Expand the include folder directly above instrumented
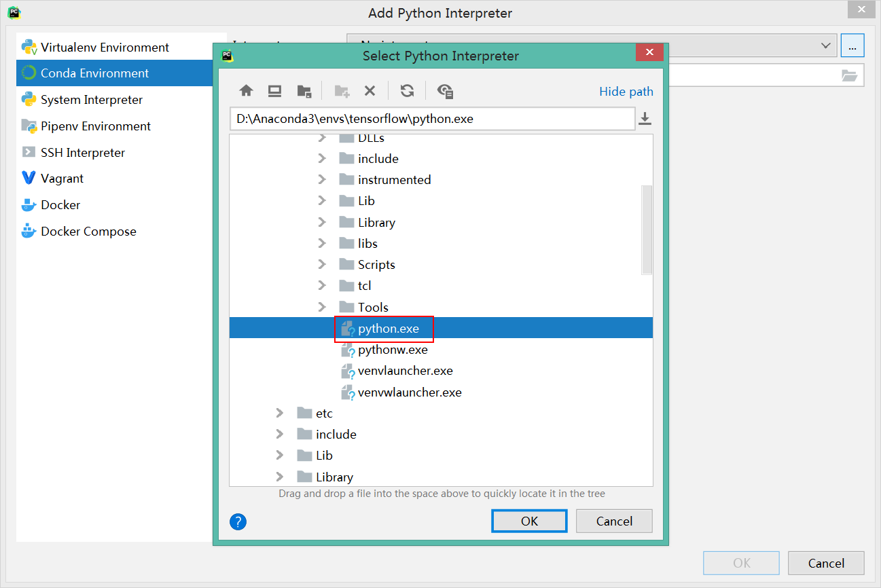Screen dimensions: 881x588 point(323,159)
